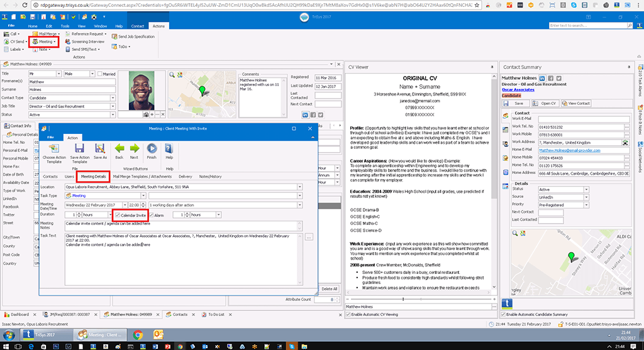This screenshot has height=350, width=644.
Task: Toggle Enable Automatic Candidate Summary checkbox
Action: point(504,314)
